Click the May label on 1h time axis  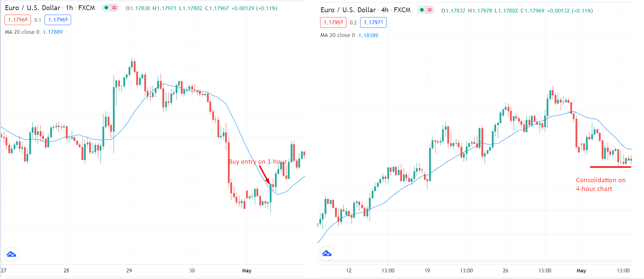click(247, 271)
